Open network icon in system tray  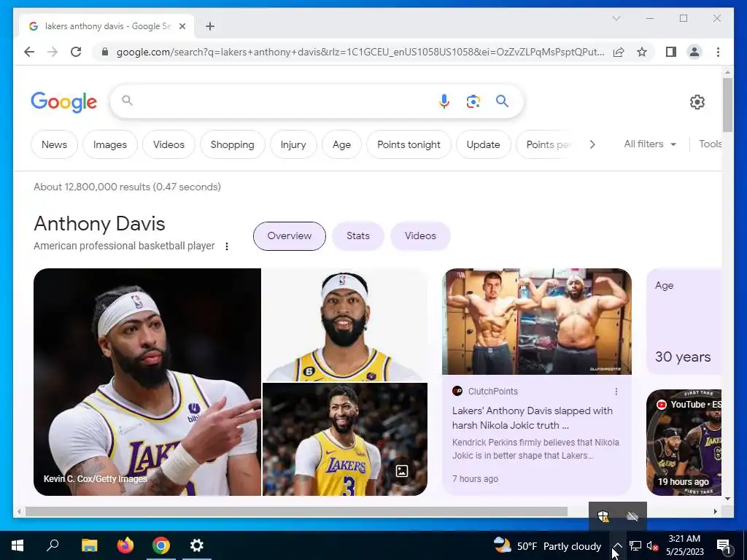[635, 545]
